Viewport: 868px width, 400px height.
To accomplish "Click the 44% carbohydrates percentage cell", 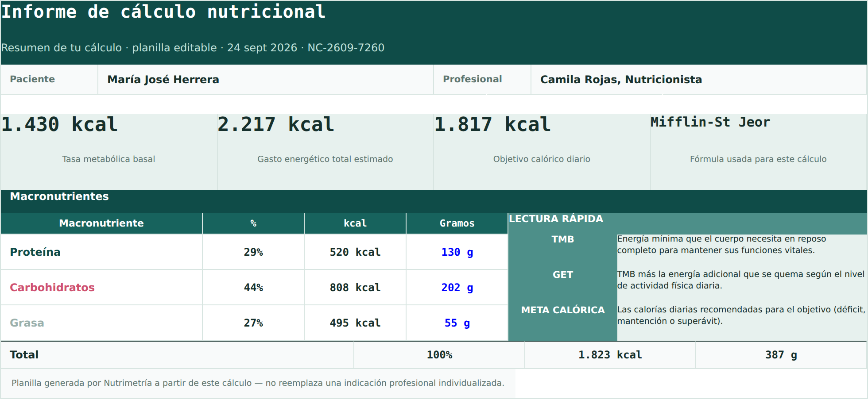I will point(253,288).
